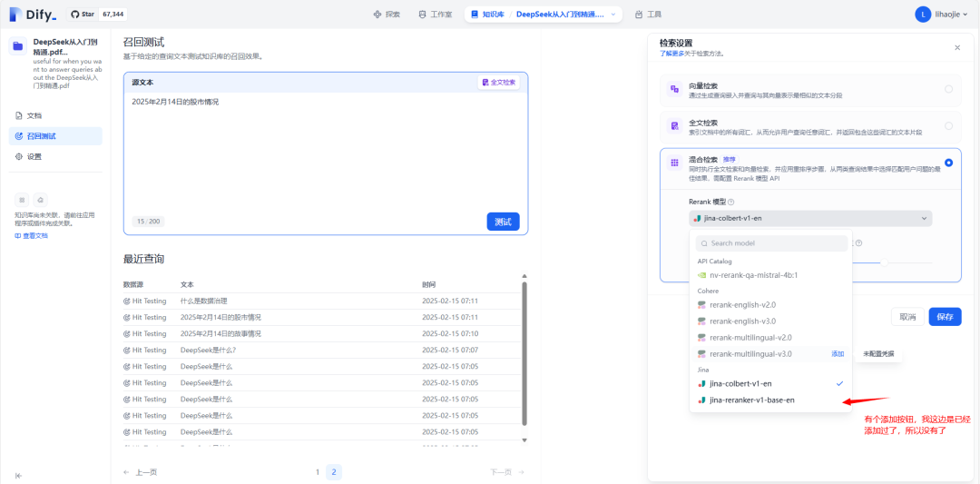Click the 召回测试 sidebar target icon

[x=18, y=136]
